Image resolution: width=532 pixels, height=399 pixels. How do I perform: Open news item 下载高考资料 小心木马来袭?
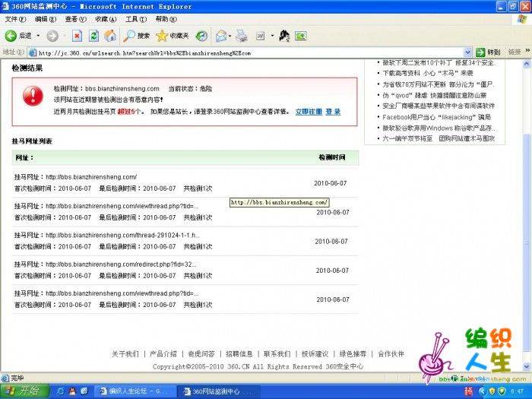[x=427, y=73]
